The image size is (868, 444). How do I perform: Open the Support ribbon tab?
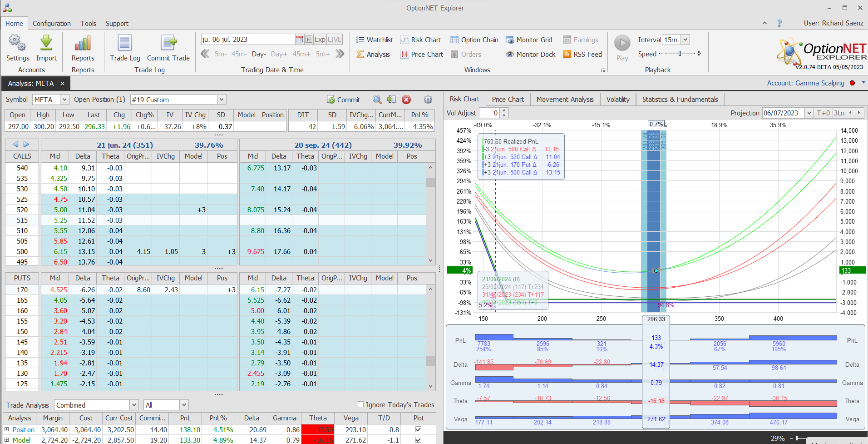click(117, 24)
